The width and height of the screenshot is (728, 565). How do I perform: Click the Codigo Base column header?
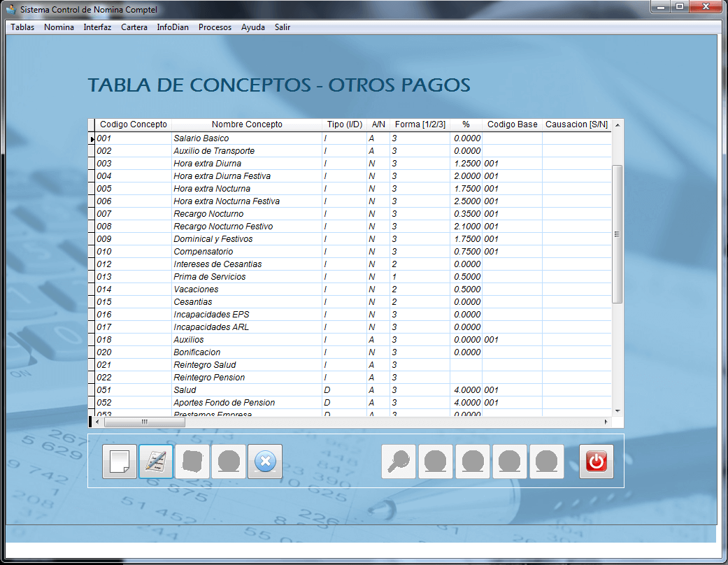[x=512, y=124]
